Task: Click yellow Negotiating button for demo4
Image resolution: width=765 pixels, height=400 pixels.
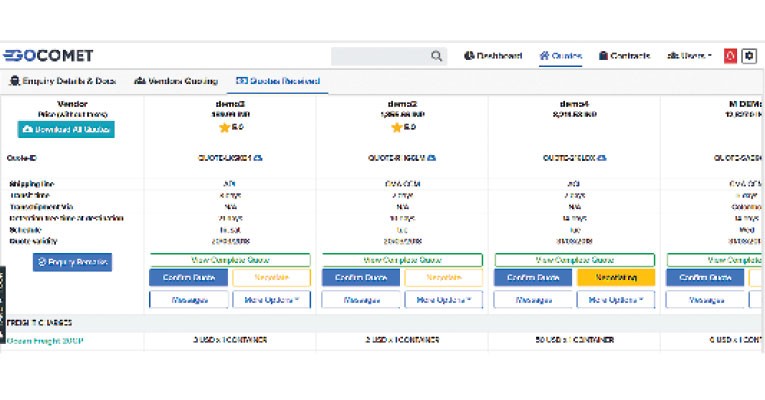Action: click(x=616, y=278)
